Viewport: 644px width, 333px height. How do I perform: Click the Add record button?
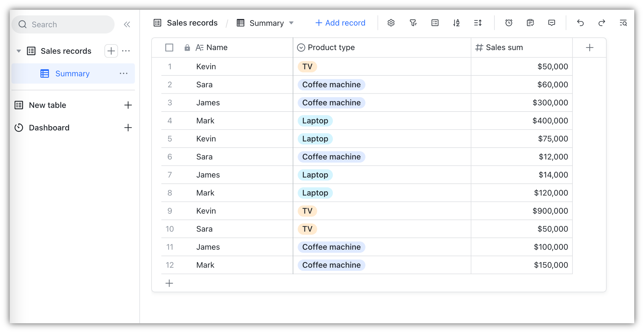(x=340, y=23)
